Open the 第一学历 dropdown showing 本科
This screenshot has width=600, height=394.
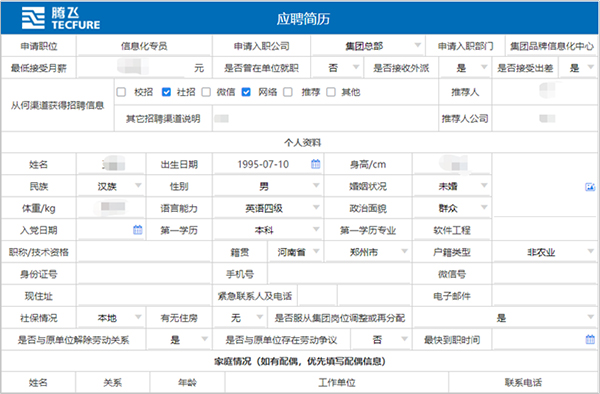(x=267, y=230)
